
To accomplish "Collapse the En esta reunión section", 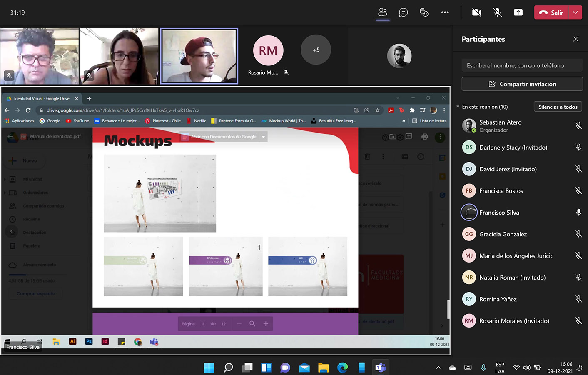I will pyautogui.click(x=458, y=107).
